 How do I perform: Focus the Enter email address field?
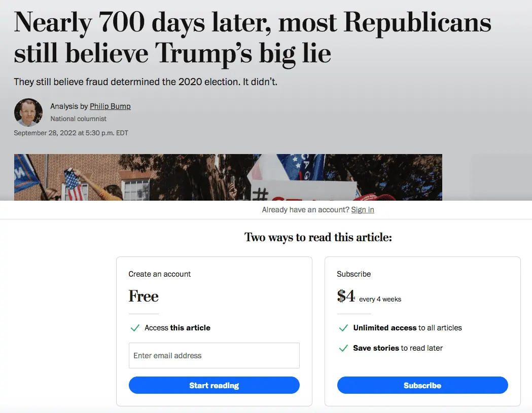pyautogui.click(x=214, y=356)
